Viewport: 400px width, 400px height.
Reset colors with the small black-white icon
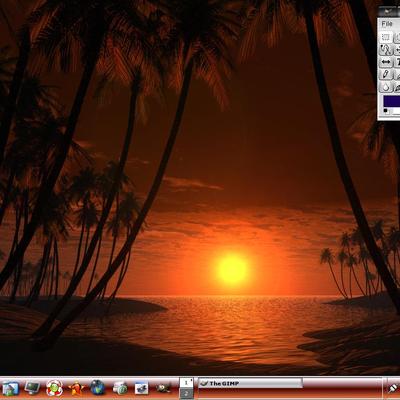[386, 110]
